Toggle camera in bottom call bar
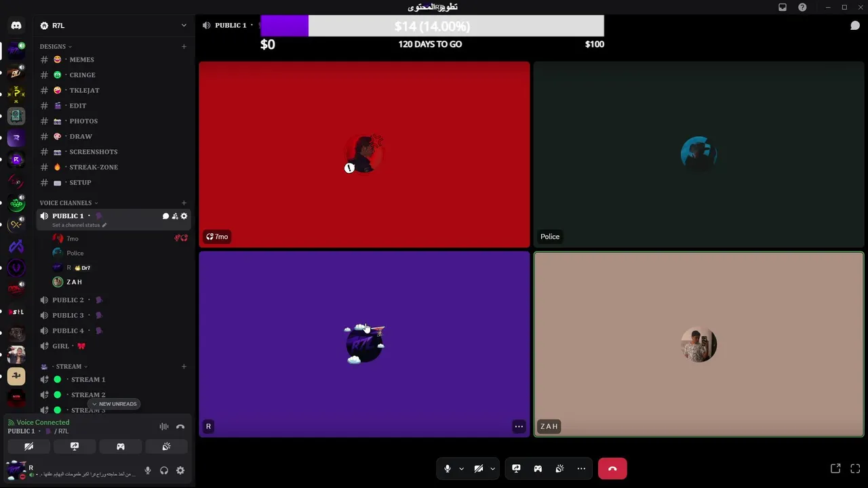Viewport: 868px width, 488px height. point(479,468)
